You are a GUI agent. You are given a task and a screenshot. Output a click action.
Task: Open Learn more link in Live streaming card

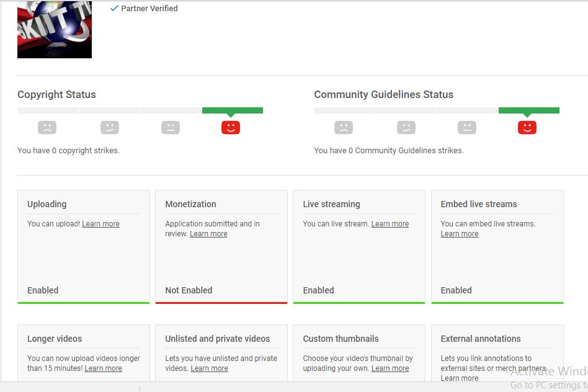point(390,224)
